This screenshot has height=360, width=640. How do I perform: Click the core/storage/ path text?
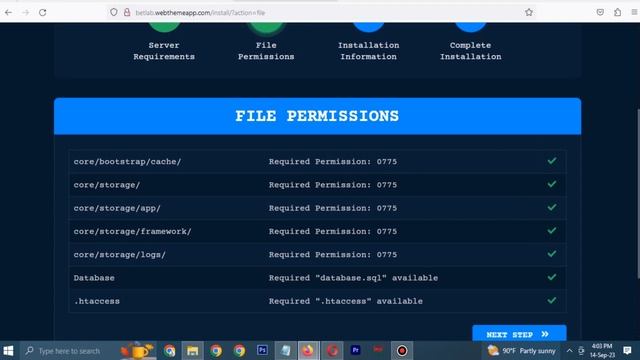tap(107, 185)
